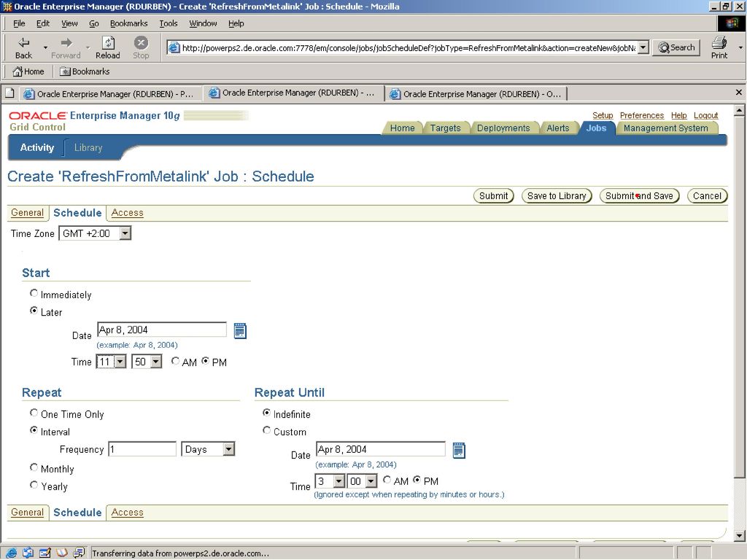Click the page vertical scrollbar
The height and width of the screenshot is (560, 747).
pyautogui.click(x=739, y=324)
